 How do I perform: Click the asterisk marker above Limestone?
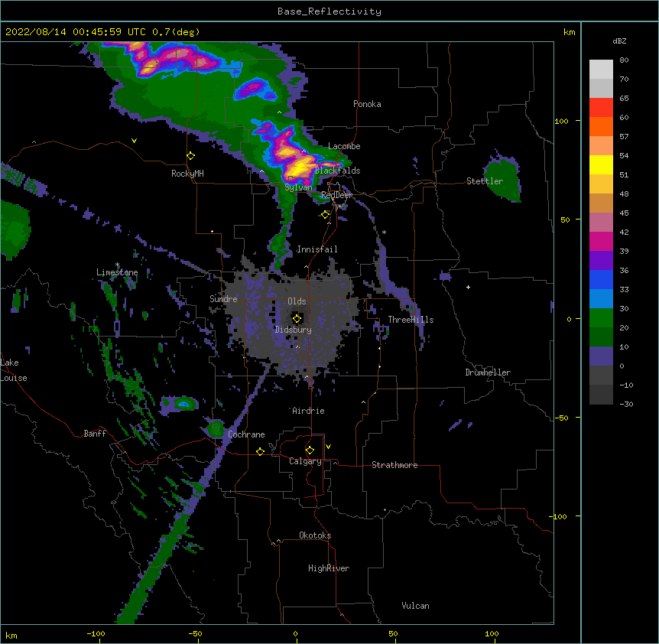(x=117, y=265)
